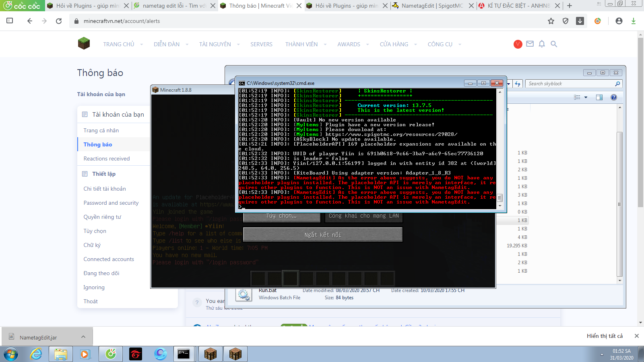The image size is (644, 362).
Task: Reload the page in the browser
Action: (x=59, y=21)
